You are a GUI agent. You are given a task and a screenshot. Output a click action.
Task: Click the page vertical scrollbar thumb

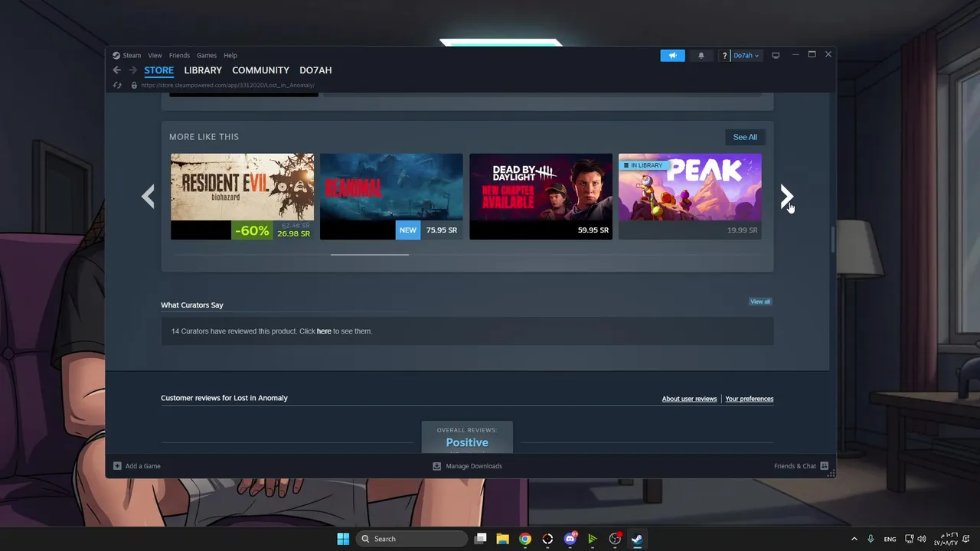point(832,239)
